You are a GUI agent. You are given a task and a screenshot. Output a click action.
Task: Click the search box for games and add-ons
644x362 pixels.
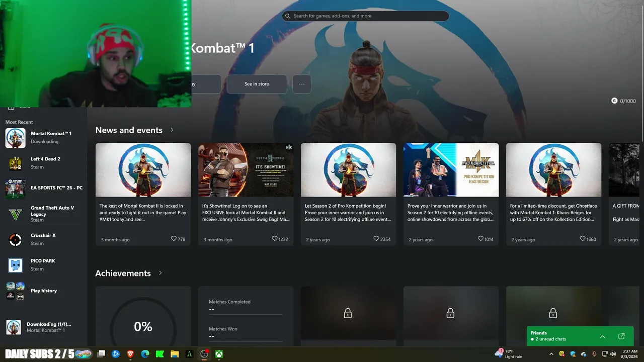(365, 16)
